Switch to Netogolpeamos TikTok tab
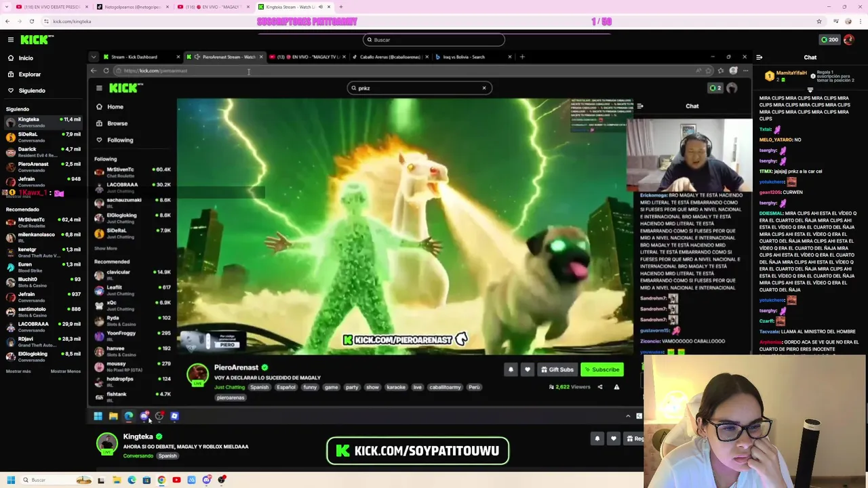This screenshot has width=868, height=488. pos(132,7)
